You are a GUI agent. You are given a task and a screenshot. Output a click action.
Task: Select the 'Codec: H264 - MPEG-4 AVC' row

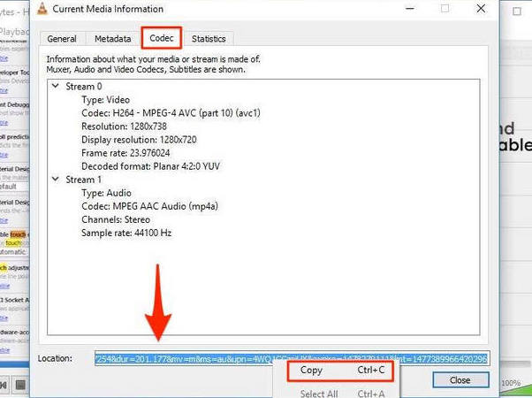[x=171, y=113]
